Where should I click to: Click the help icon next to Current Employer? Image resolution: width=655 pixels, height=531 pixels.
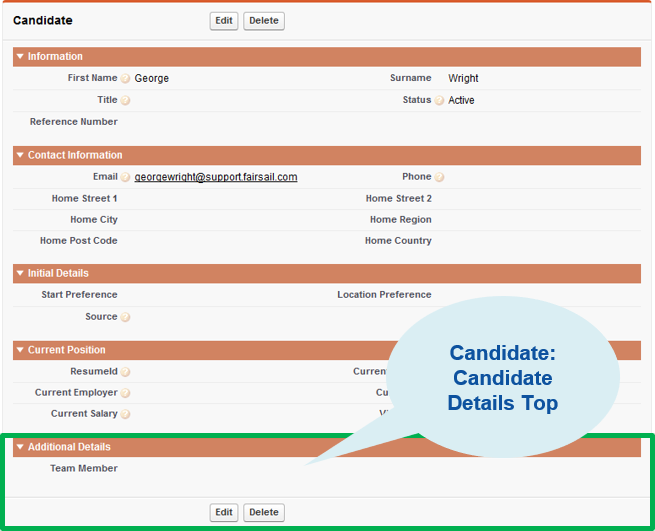click(126, 393)
